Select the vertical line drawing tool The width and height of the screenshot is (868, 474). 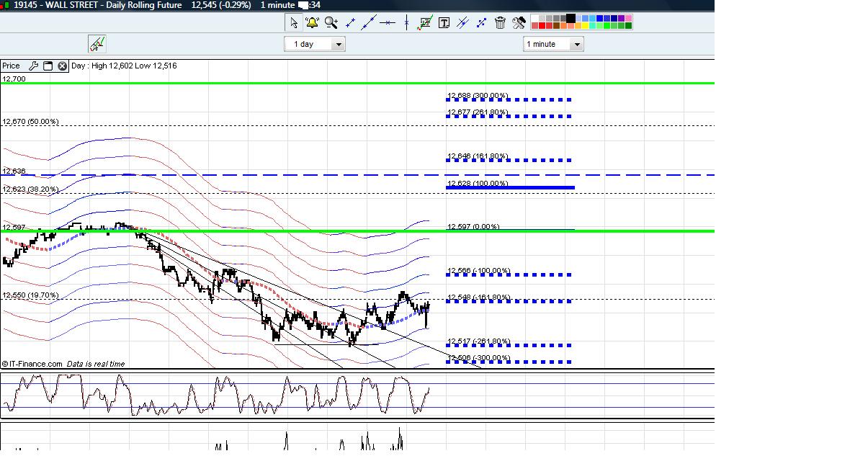pos(406,23)
